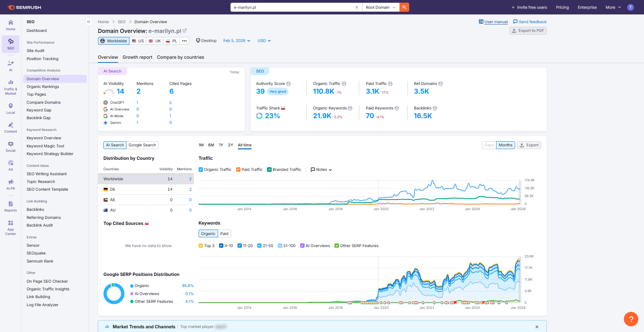Open the USD currency dropdown
This screenshot has height=332, width=644.
click(x=264, y=41)
